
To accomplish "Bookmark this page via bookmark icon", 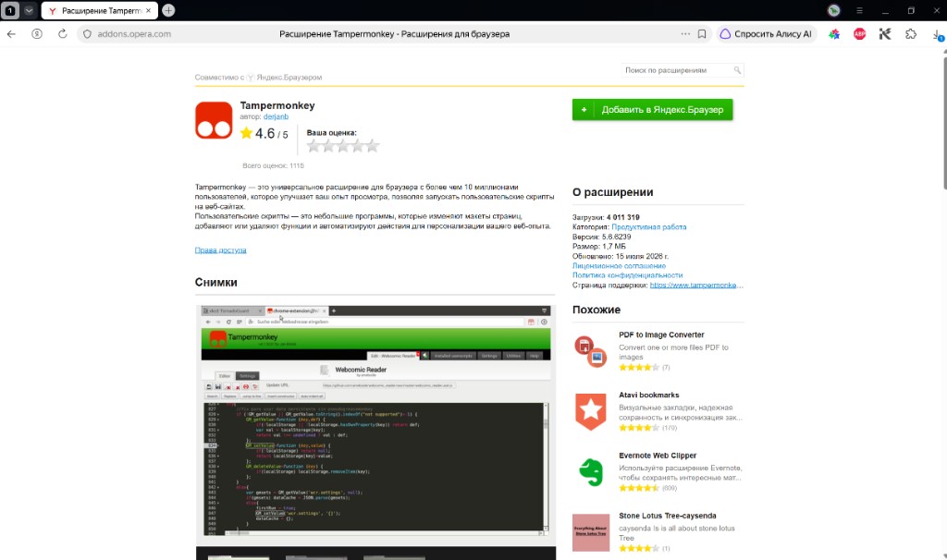I will tap(702, 34).
